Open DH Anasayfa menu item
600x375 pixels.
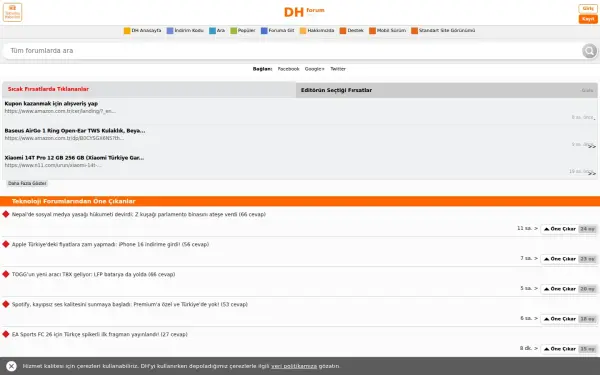[146, 31]
